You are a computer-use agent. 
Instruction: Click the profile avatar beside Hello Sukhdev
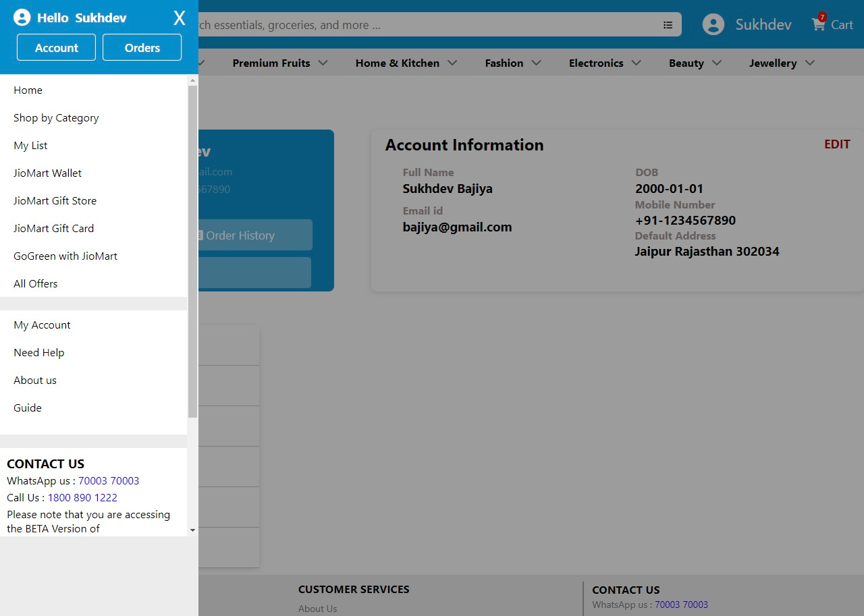click(22, 18)
